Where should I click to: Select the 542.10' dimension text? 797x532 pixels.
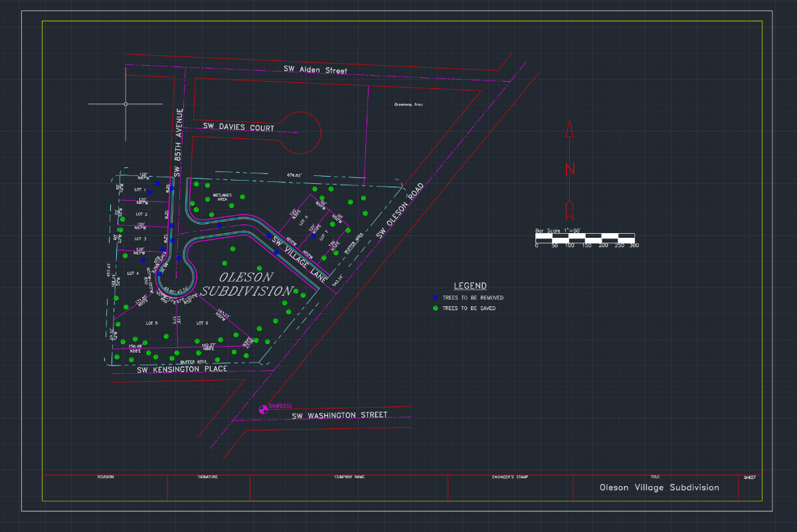[x=336, y=279]
